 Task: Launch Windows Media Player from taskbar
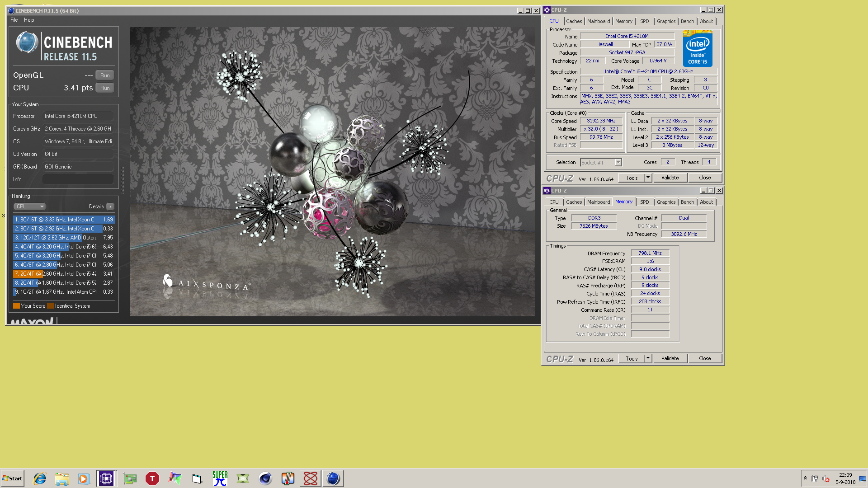pos(84,479)
